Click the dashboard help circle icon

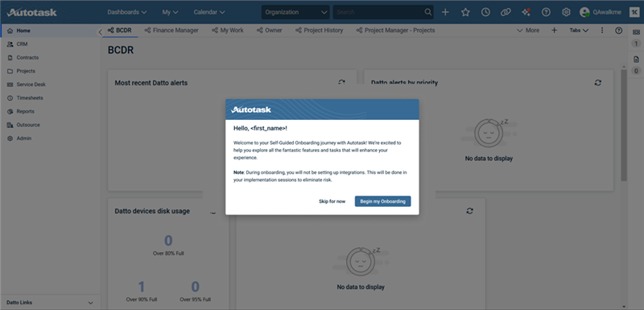pyautogui.click(x=618, y=31)
